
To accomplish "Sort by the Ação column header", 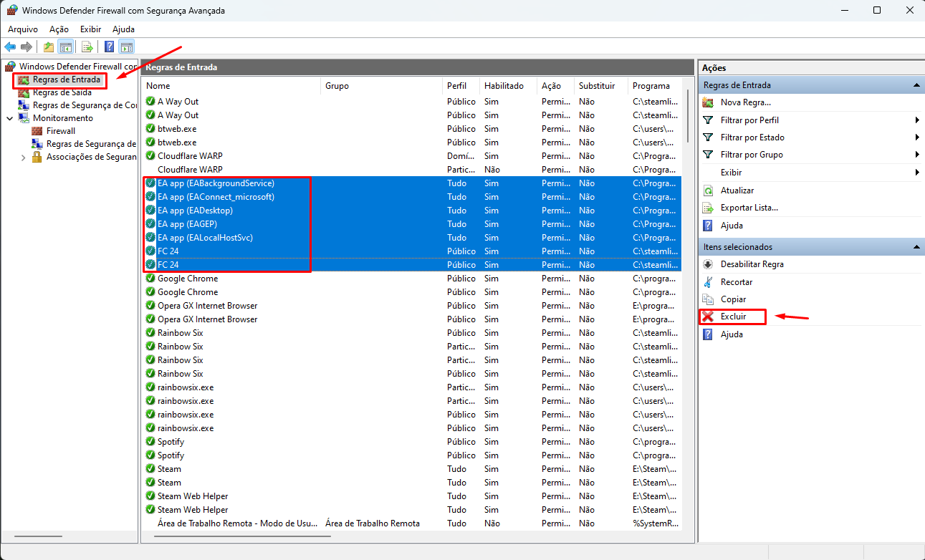I will (556, 86).
